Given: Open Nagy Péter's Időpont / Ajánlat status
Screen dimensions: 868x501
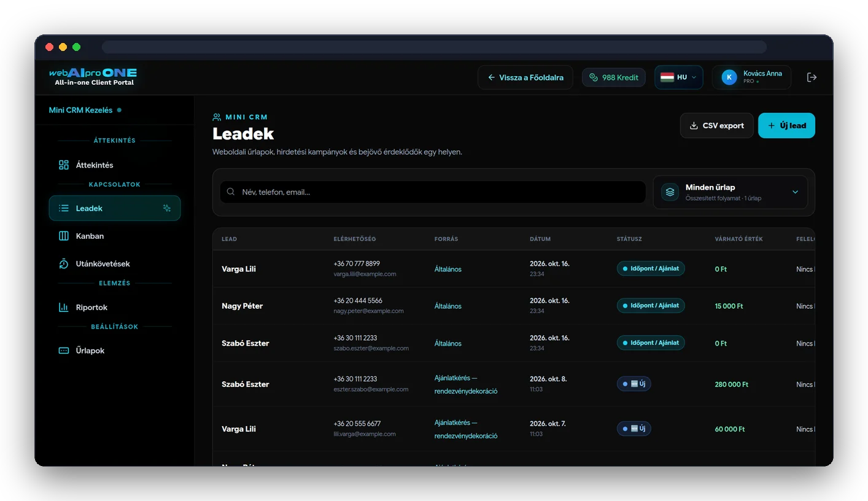Looking at the screenshot, I should point(651,305).
